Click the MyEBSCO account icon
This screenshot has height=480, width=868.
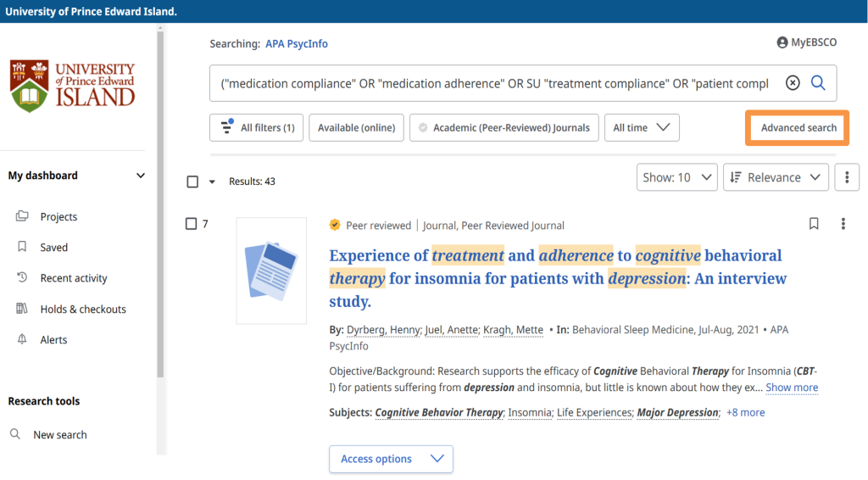click(x=782, y=42)
